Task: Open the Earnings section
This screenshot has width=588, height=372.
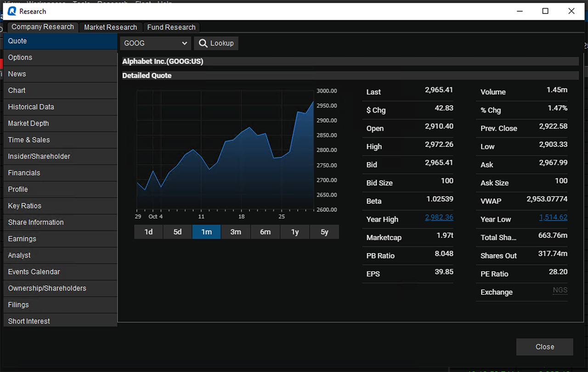Action: [60, 239]
